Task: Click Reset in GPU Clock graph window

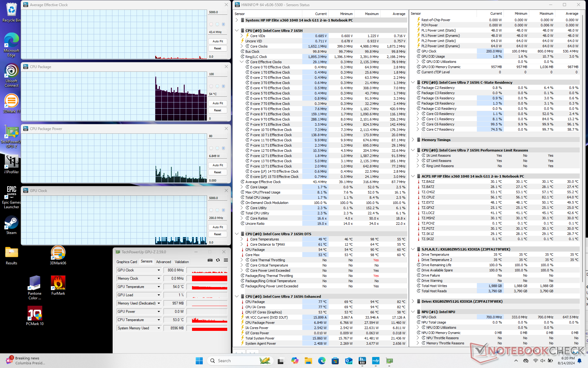Action: click(x=218, y=234)
